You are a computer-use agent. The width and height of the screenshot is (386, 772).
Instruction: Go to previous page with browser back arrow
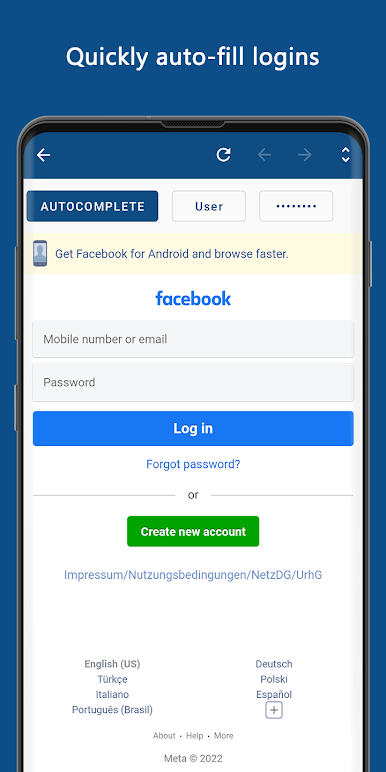[264, 155]
